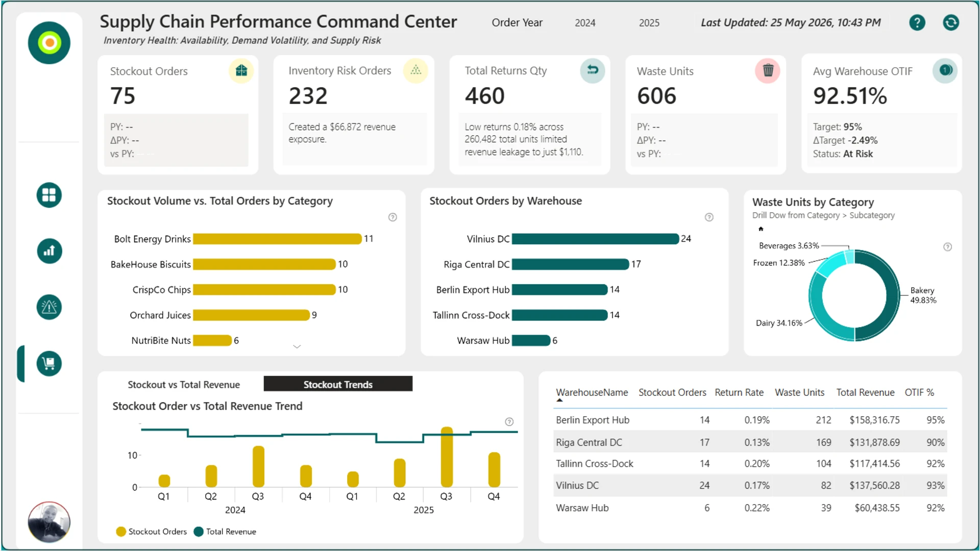The width and height of the screenshot is (980, 551).
Task: Switch to Stockout Trends tab
Action: pyautogui.click(x=338, y=384)
